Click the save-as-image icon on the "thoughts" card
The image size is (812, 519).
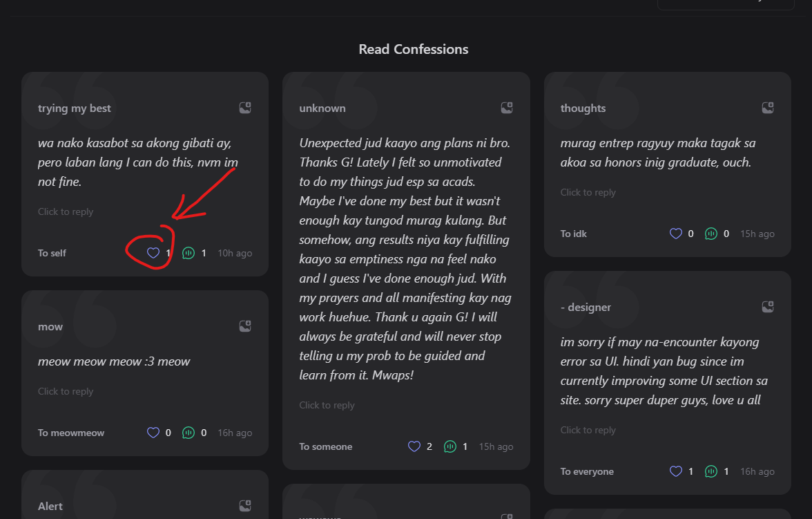point(768,108)
